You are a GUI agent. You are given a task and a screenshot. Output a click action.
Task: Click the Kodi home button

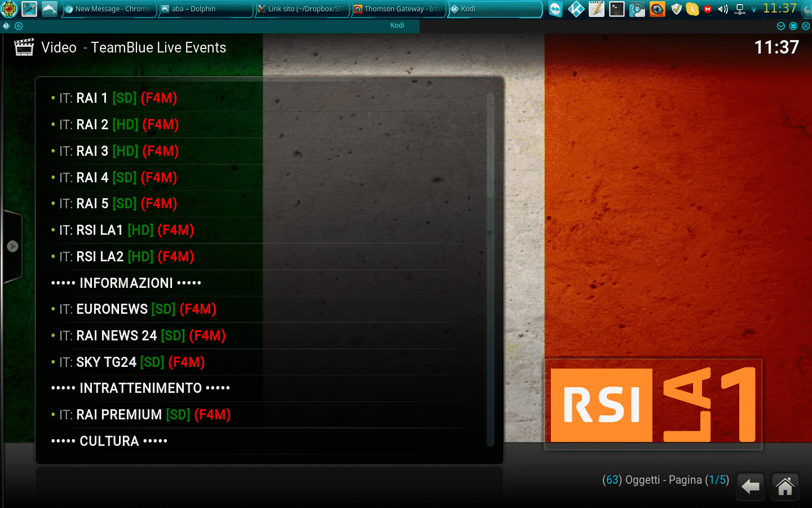coord(785,486)
